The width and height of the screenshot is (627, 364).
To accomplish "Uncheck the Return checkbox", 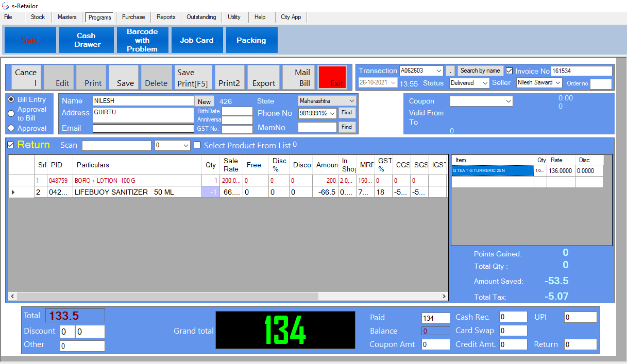I will (11, 145).
